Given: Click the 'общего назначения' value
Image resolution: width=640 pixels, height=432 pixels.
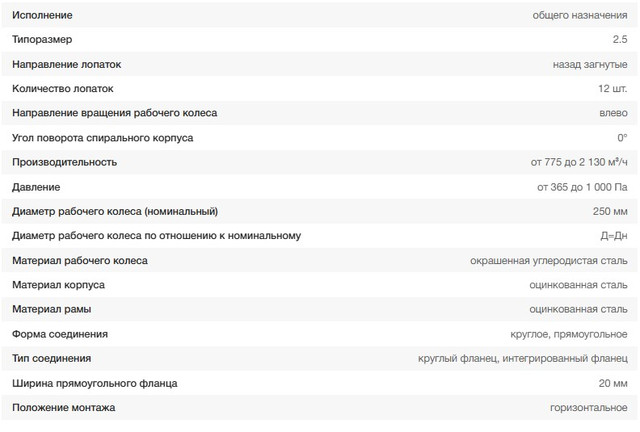Looking at the screenshot, I should click(x=581, y=15).
